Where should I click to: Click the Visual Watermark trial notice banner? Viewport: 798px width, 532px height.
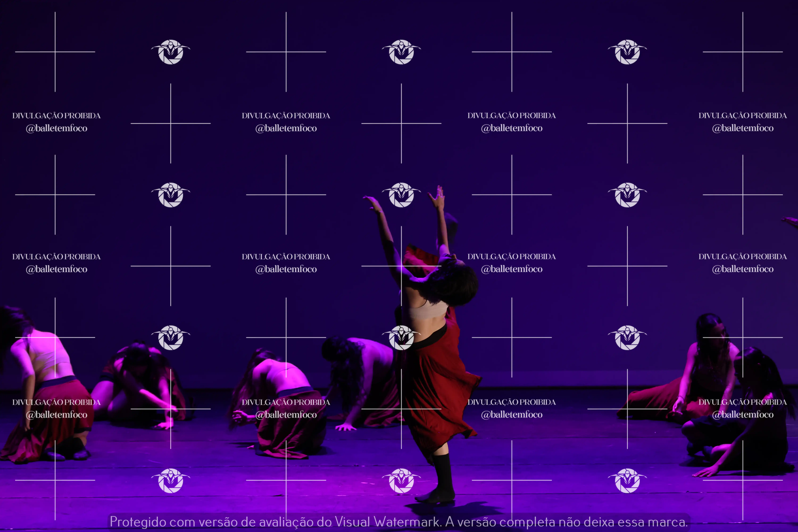click(x=399, y=521)
